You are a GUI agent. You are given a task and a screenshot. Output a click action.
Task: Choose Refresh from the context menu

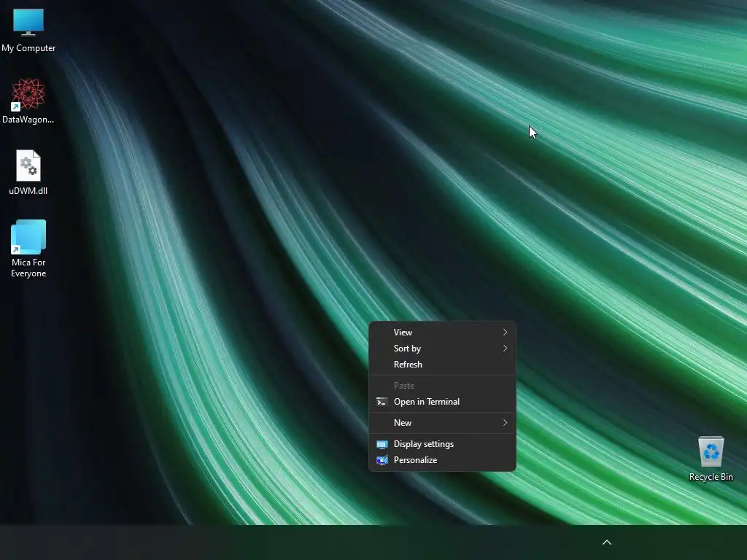coord(442,365)
